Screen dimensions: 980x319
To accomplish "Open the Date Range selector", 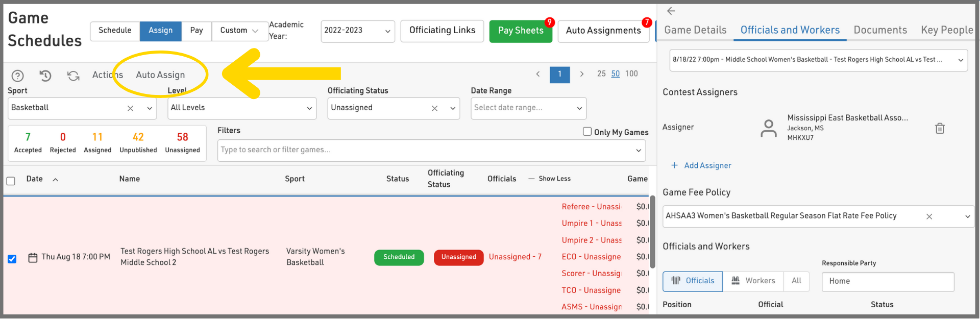I will pos(528,108).
